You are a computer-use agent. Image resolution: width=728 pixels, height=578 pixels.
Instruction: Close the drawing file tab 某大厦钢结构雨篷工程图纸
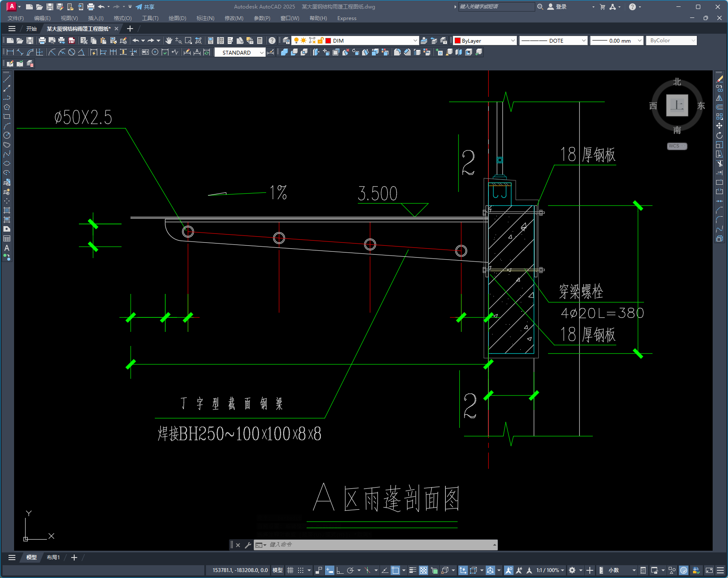(x=116, y=29)
